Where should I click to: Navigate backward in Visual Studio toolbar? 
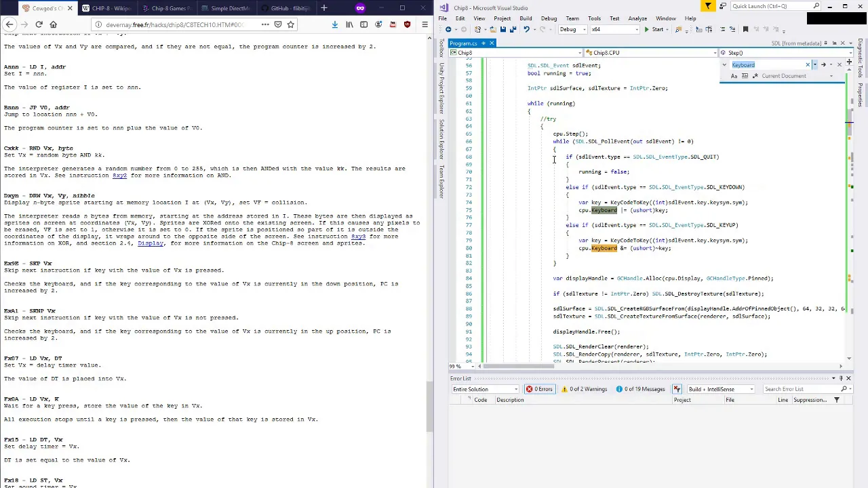click(x=448, y=29)
